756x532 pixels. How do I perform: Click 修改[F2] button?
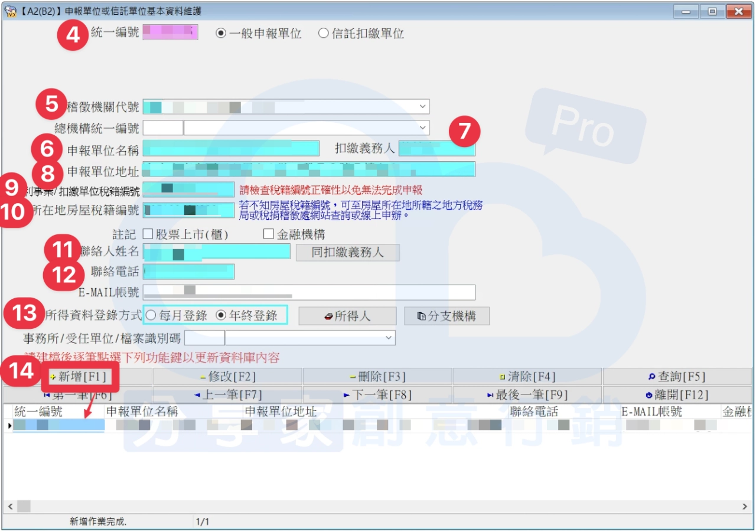[228, 377]
